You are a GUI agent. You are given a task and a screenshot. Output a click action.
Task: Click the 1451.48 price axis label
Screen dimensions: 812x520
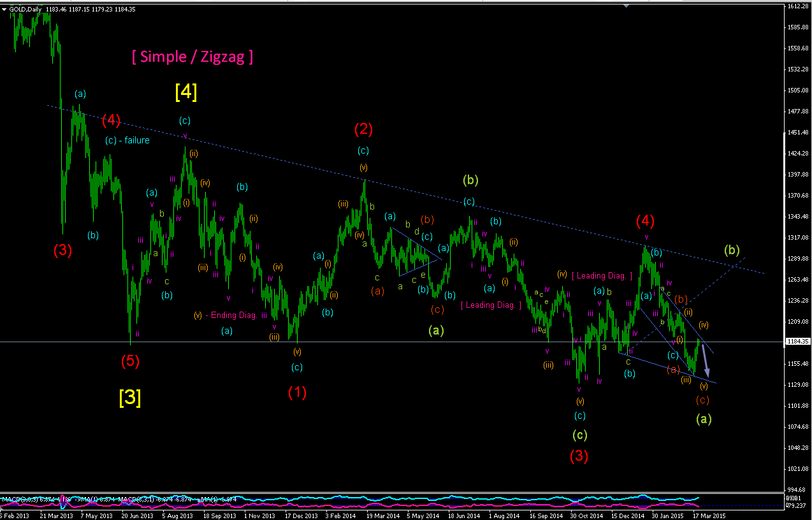pos(797,133)
